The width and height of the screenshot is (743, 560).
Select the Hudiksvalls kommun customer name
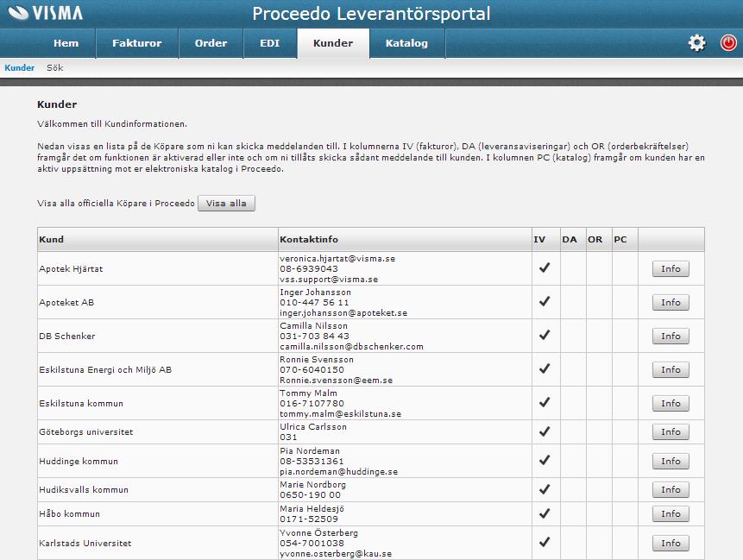pos(84,489)
